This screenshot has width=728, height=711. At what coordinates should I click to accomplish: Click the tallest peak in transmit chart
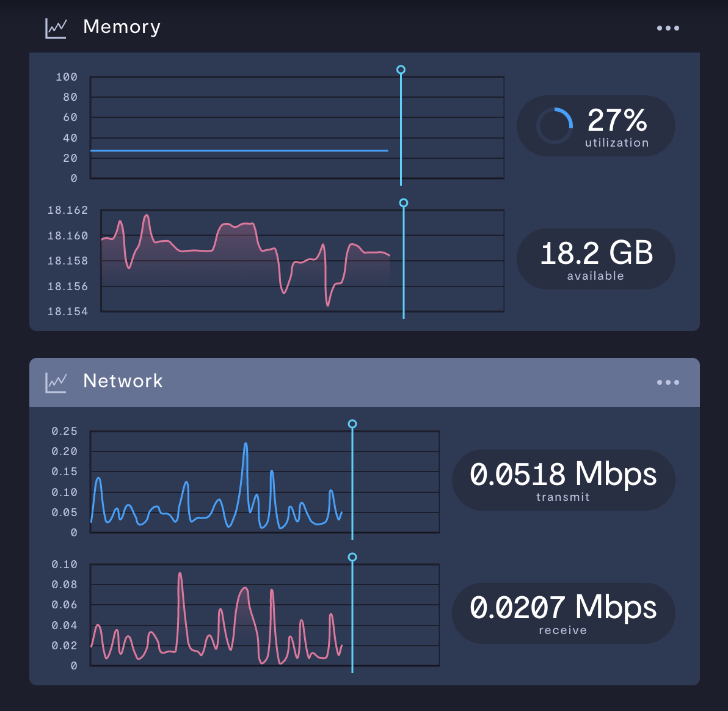pyautogui.click(x=246, y=445)
